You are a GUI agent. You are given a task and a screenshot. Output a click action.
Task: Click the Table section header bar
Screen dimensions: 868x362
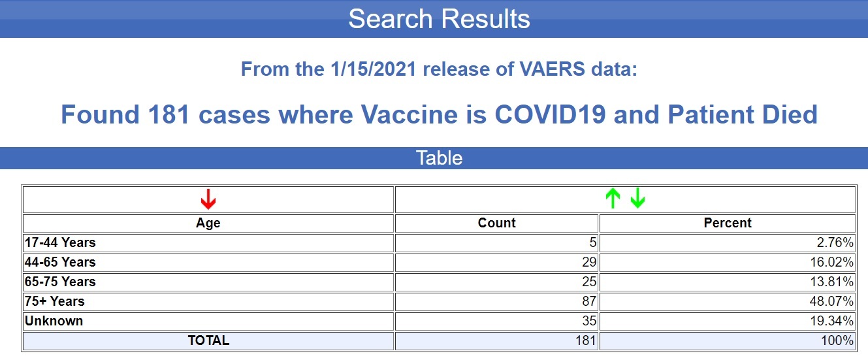434,158
